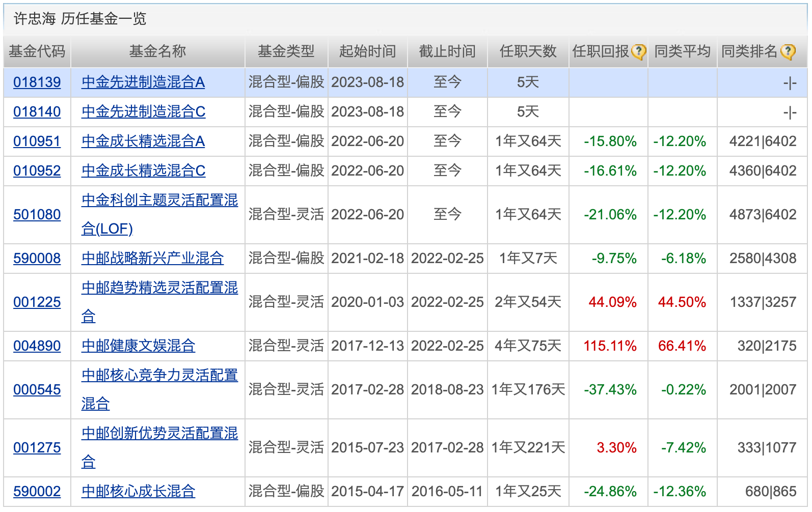Open fund code 018139 link
Viewport: 812px width, 512px height.
[x=37, y=82]
